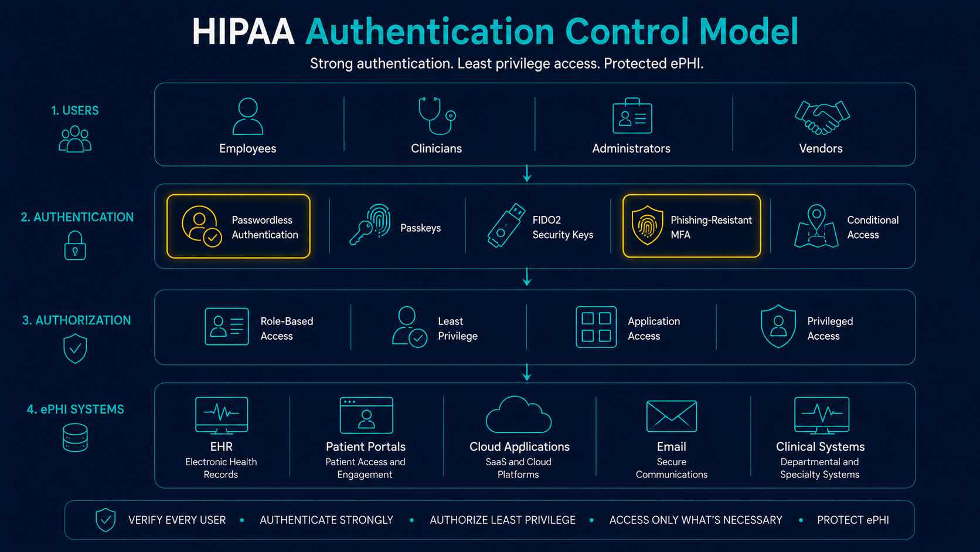980x552 pixels.
Task: Click the padlock icon under 2. AUTHENTICATION
Action: coord(75,245)
